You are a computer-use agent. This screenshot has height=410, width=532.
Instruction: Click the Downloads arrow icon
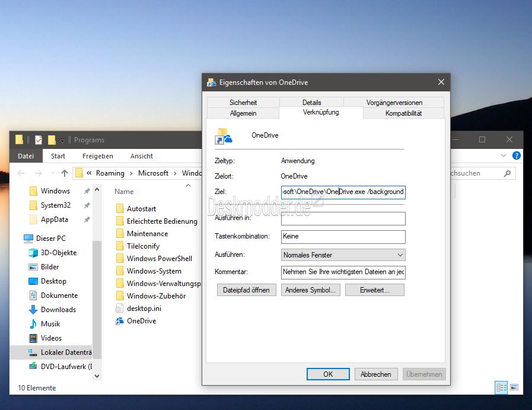(33, 310)
